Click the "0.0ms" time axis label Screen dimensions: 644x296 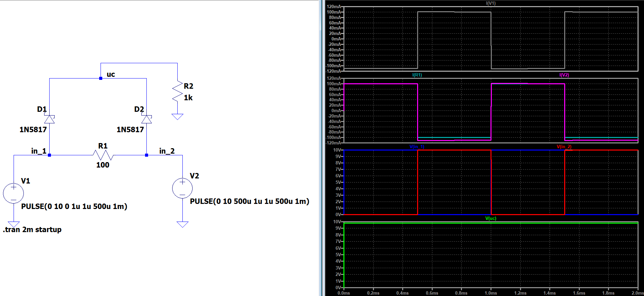pyautogui.click(x=344, y=293)
